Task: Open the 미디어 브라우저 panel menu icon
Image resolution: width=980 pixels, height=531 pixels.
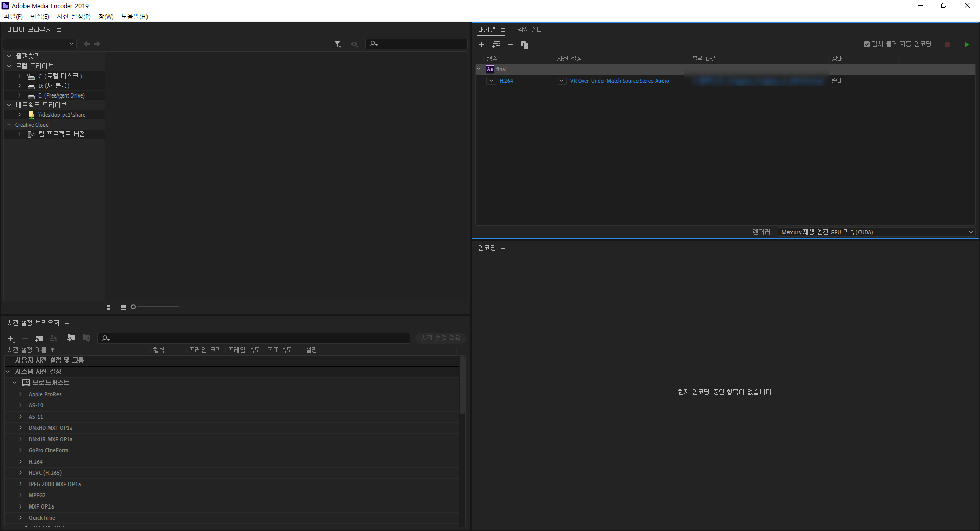Action: 59,30
